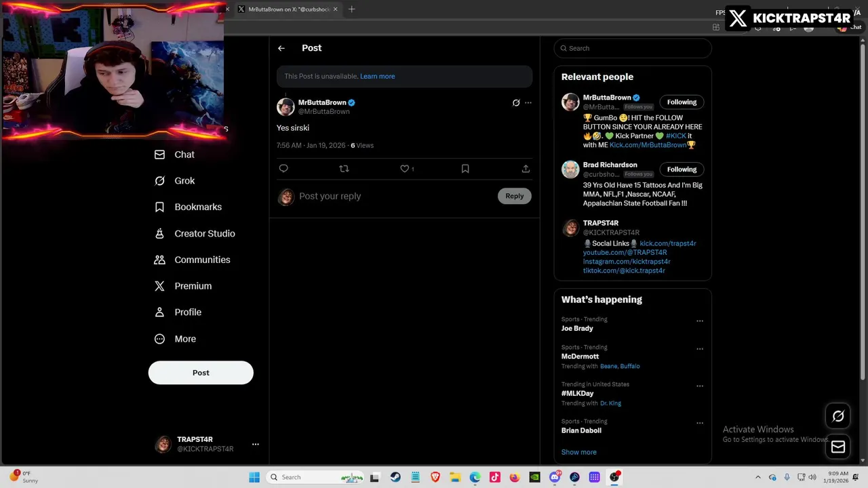This screenshot has height=488, width=868.
Task: Open options for McDermott trend
Action: [700, 349]
